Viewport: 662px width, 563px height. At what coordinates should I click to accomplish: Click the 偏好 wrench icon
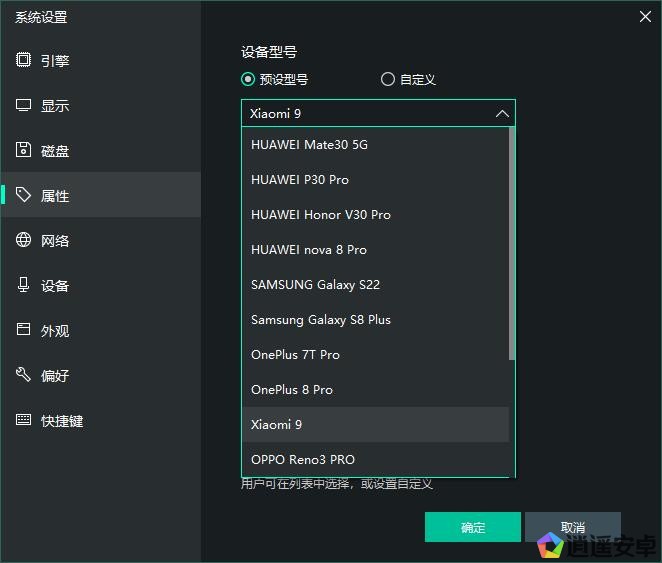[x=23, y=374]
